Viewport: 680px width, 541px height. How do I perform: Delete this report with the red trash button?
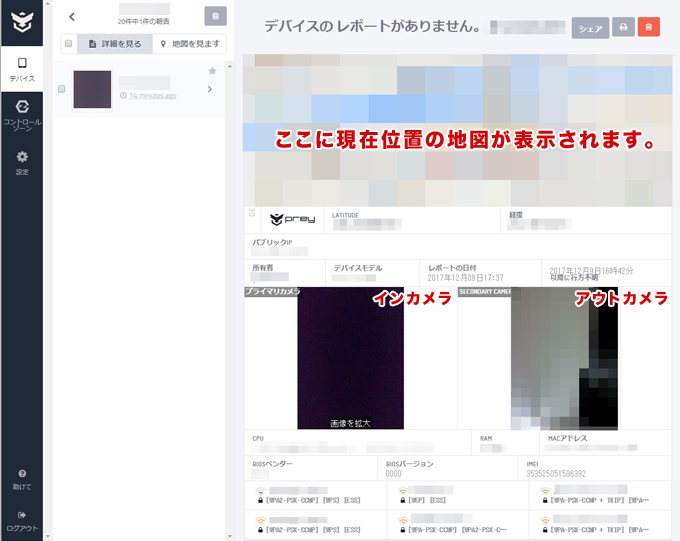(649, 28)
